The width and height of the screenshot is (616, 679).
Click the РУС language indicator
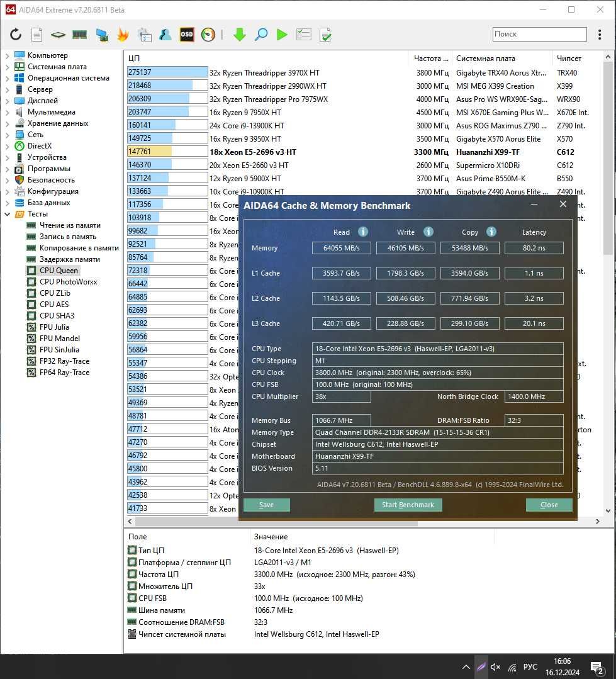tap(530, 667)
